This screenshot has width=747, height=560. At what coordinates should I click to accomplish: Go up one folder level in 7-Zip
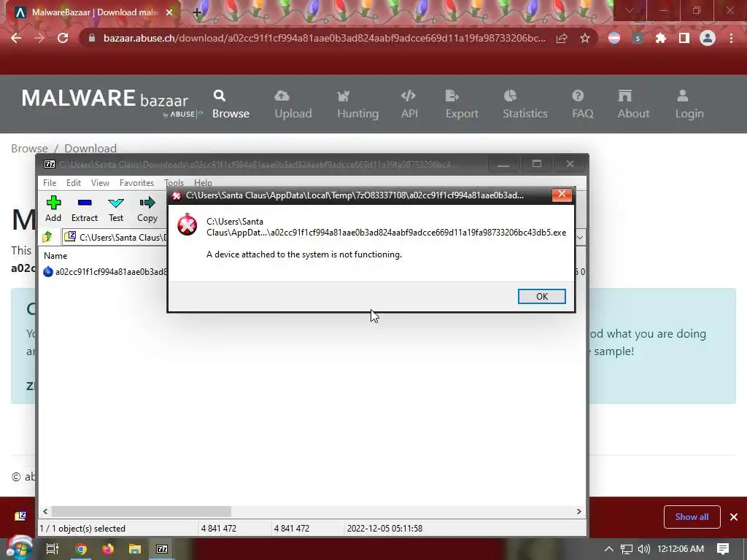click(x=47, y=237)
